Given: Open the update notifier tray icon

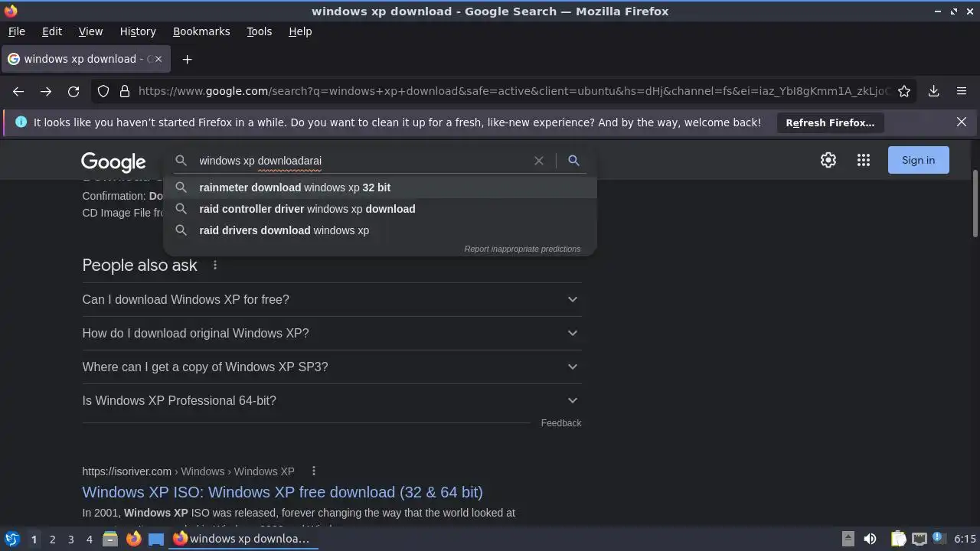Looking at the screenshot, I should 939,539.
